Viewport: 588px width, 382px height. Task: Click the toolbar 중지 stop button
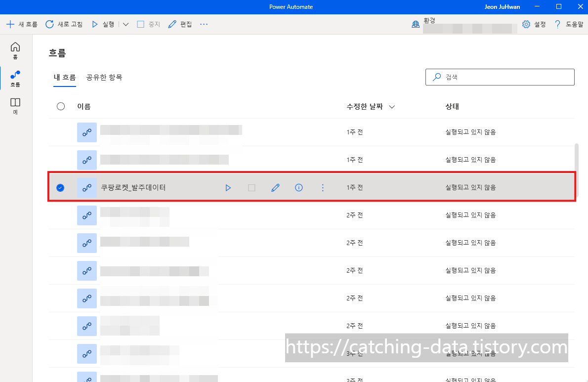pos(149,24)
